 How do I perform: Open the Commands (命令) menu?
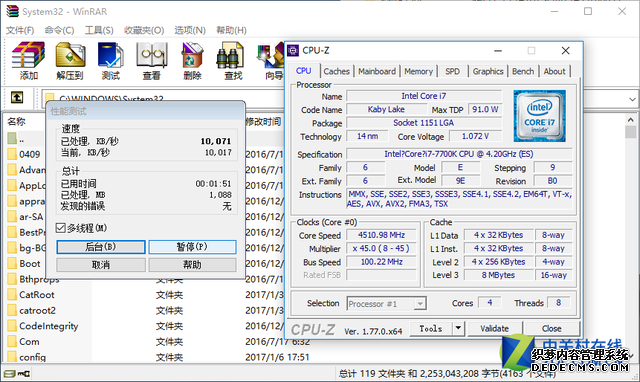(59, 30)
